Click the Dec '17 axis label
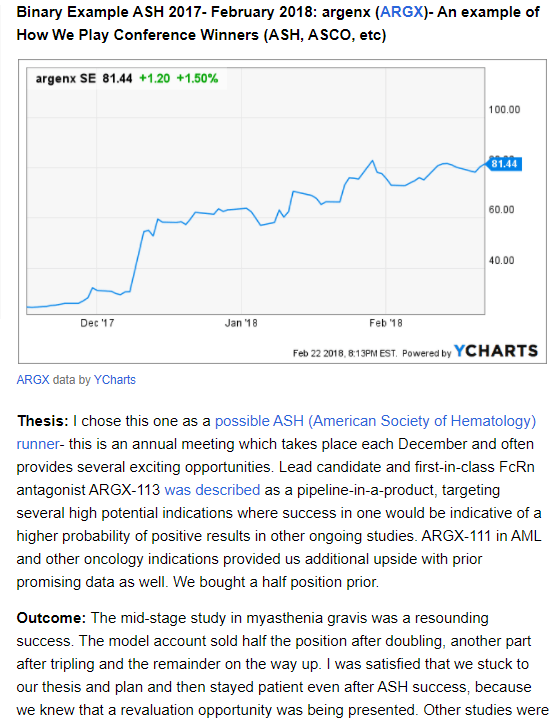The height and width of the screenshot is (725, 560). pyautogui.click(x=97, y=323)
